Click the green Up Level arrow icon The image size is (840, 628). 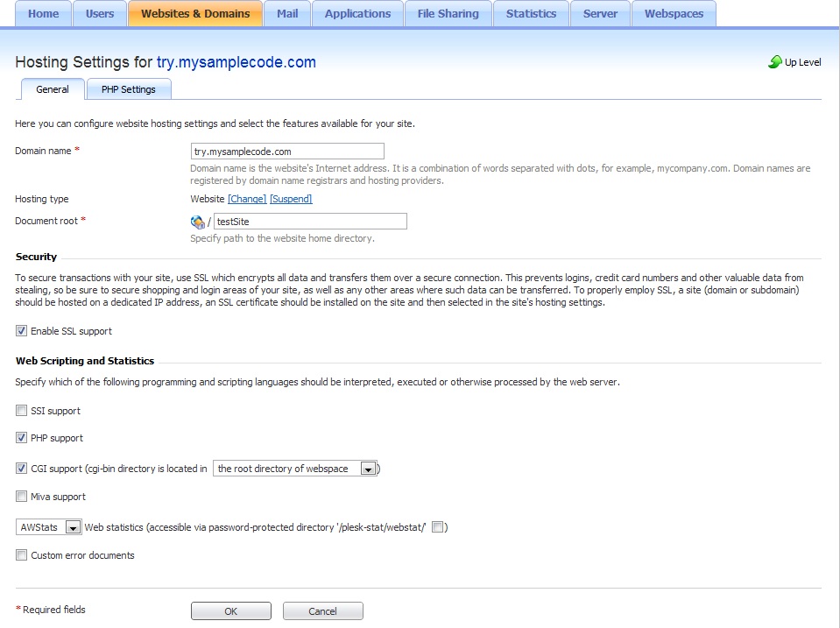coord(774,61)
